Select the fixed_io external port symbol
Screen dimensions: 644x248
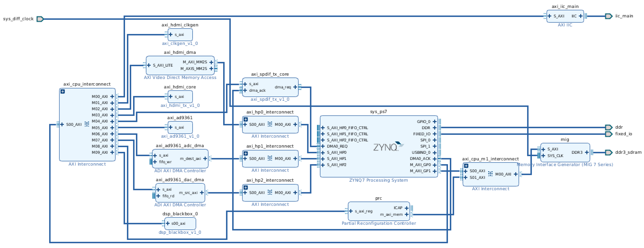pyautogui.click(x=608, y=134)
